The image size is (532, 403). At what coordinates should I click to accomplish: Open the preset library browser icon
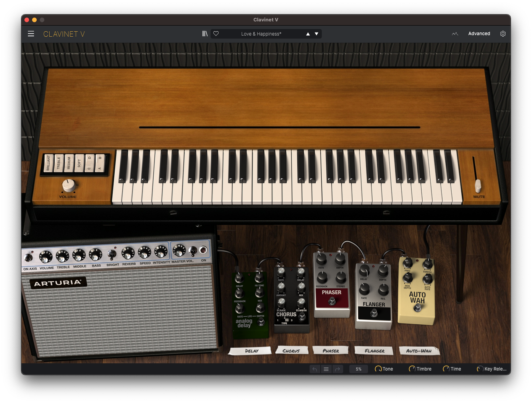coord(205,34)
